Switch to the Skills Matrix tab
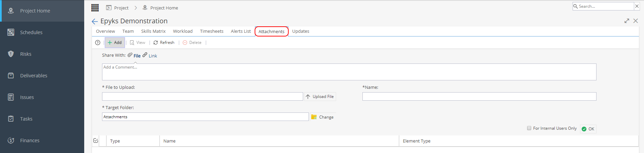The image size is (644, 153). pyautogui.click(x=153, y=31)
